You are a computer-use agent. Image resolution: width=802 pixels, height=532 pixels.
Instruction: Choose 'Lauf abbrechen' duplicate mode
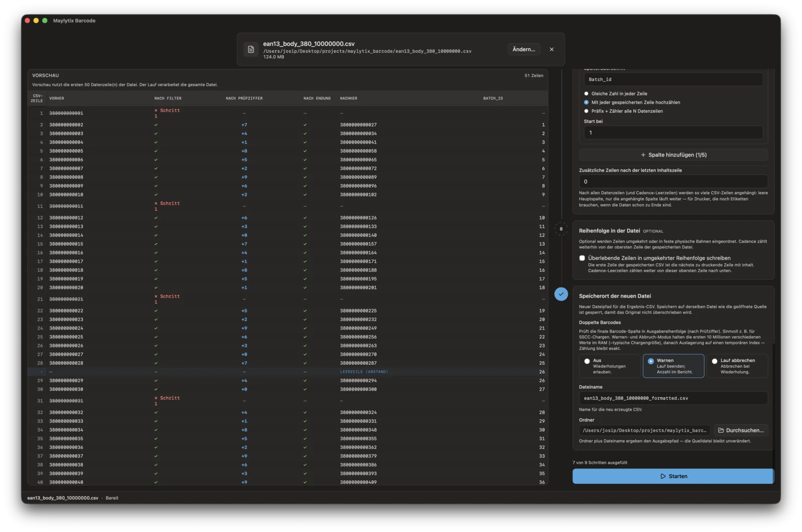[x=737, y=366]
